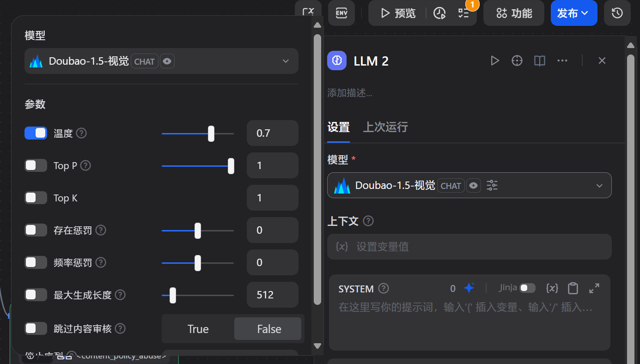The image size is (640, 364).
Task: Close the LLM 2 panel
Action: (x=602, y=61)
